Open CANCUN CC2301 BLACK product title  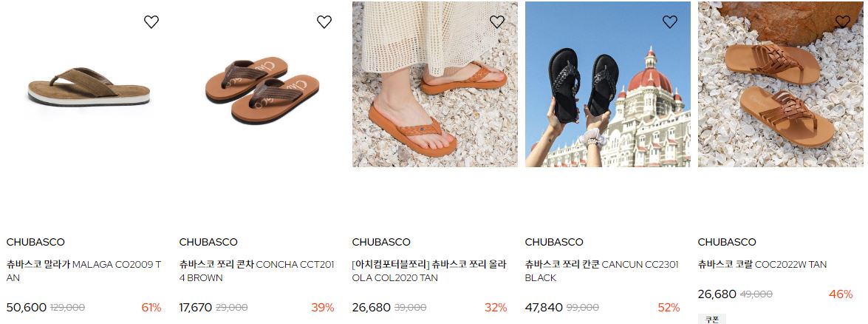click(x=602, y=271)
